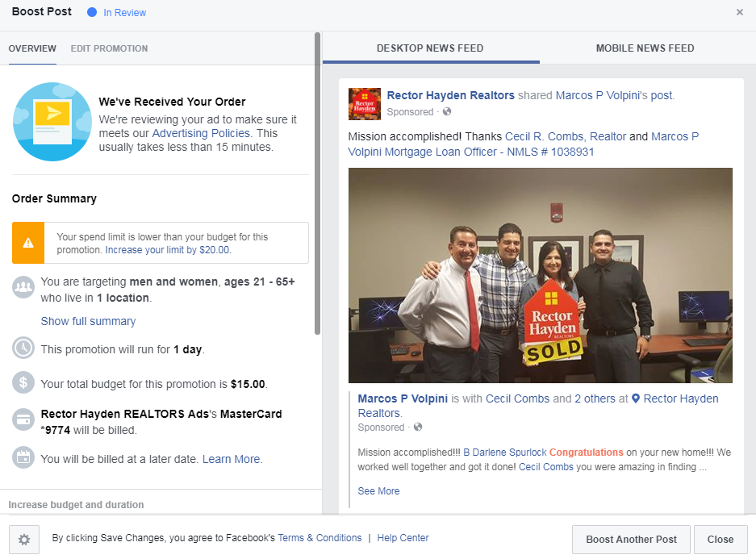This screenshot has width=756, height=559.
Task: Click Rector Hayden Realtors page name
Action: pyautogui.click(x=451, y=95)
